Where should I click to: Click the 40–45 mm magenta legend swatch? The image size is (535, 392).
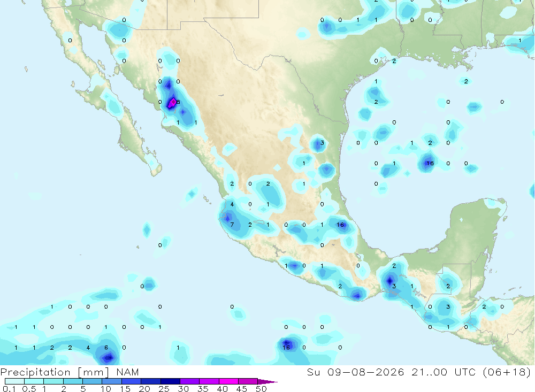(228, 381)
